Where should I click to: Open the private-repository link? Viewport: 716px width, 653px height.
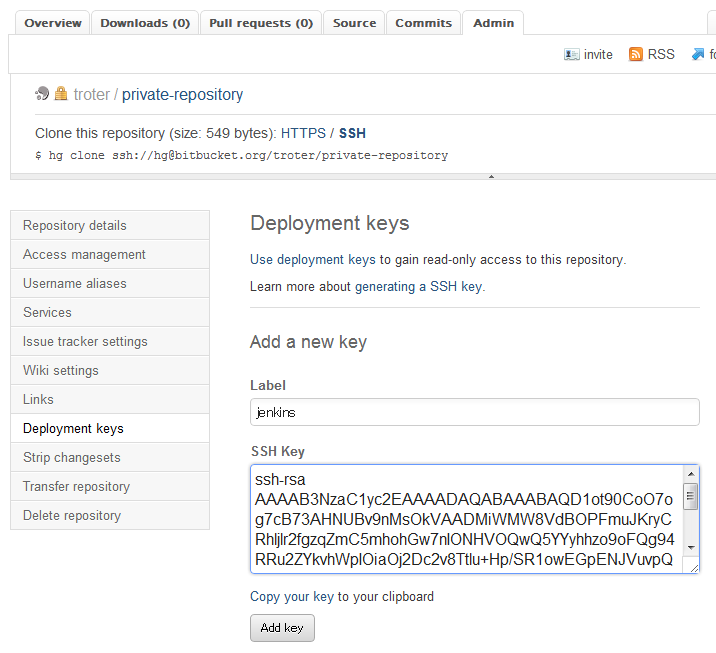point(182,95)
